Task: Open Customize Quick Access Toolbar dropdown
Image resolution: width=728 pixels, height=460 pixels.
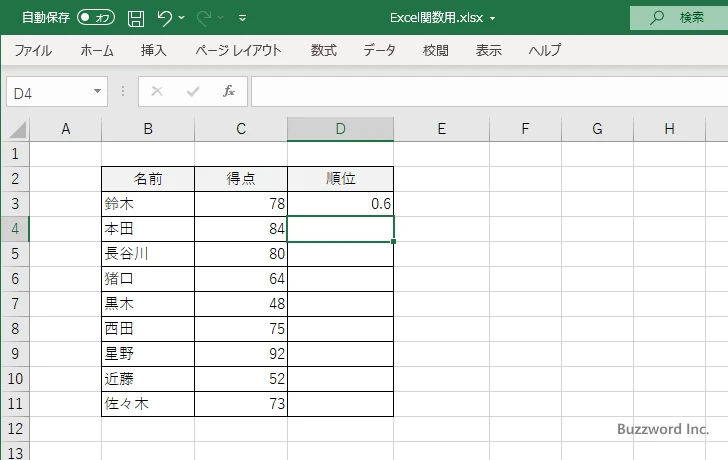Action: coord(243,18)
